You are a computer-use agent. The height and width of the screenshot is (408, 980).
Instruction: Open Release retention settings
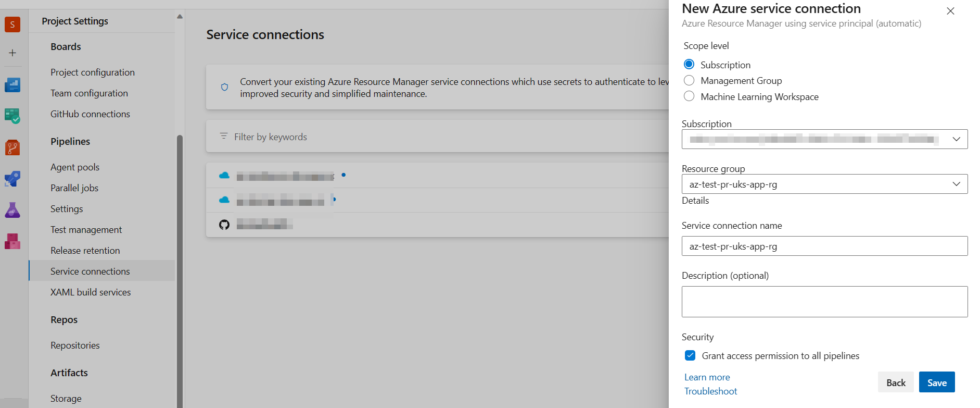85,251
